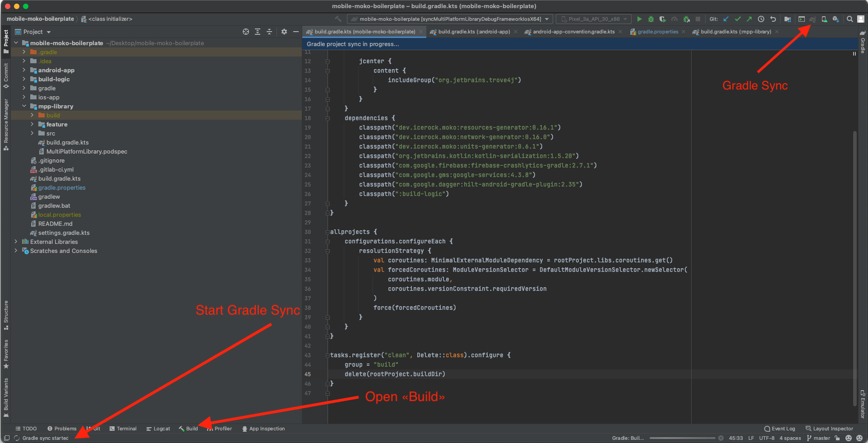This screenshot has height=443, width=868.
Task: Open App Inspection tool window
Action: (x=263, y=429)
